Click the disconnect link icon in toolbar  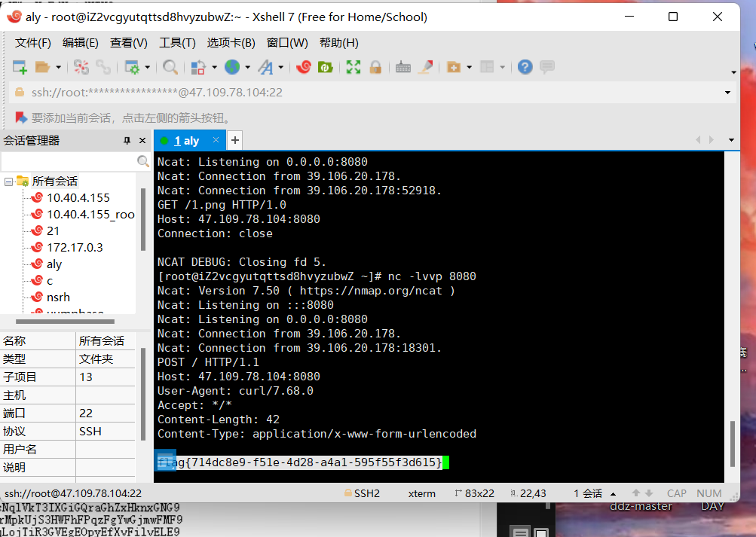[x=103, y=68]
